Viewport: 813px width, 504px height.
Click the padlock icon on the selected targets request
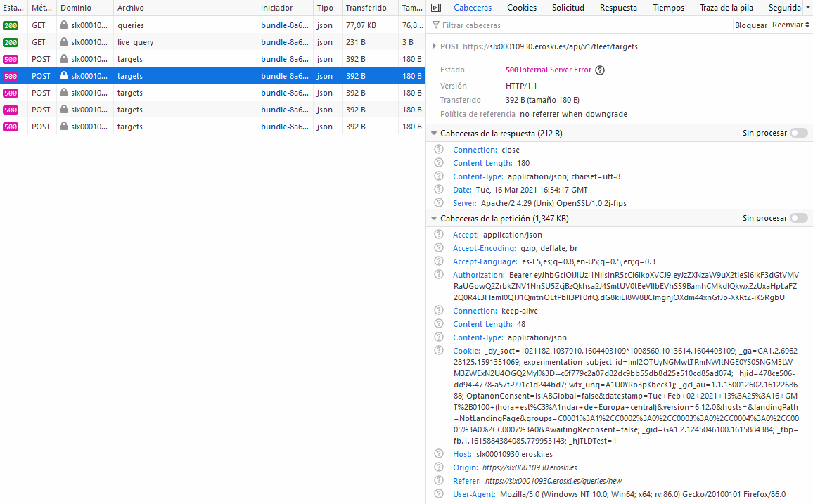pos(63,75)
